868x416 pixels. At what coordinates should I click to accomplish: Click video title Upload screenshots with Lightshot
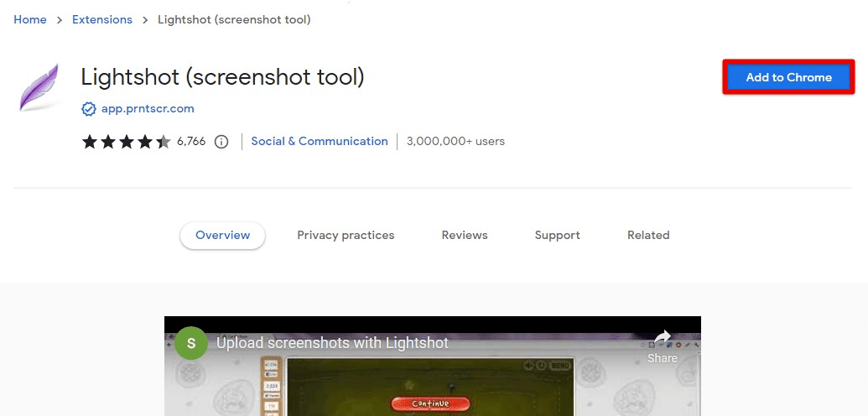coord(332,343)
